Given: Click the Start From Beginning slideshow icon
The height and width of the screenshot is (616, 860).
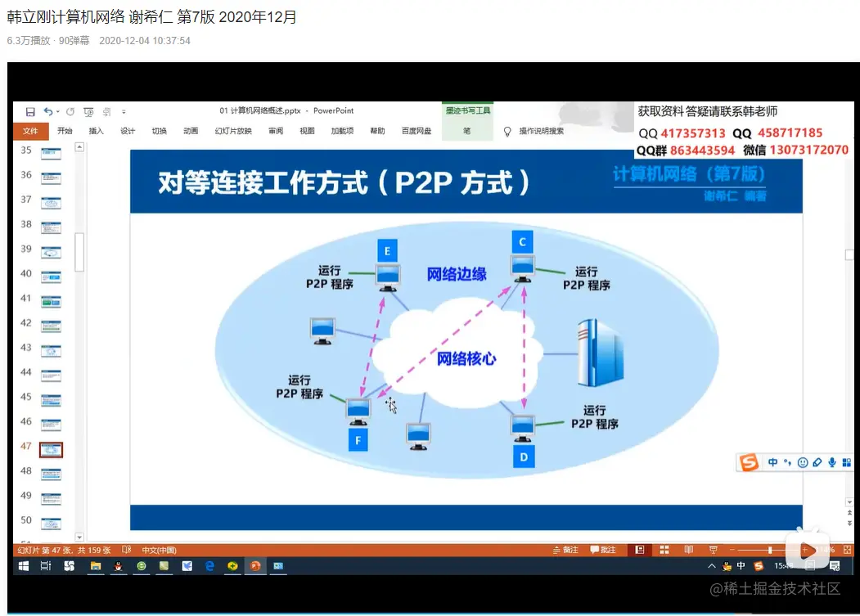Looking at the screenshot, I should click(x=88, y=112).
